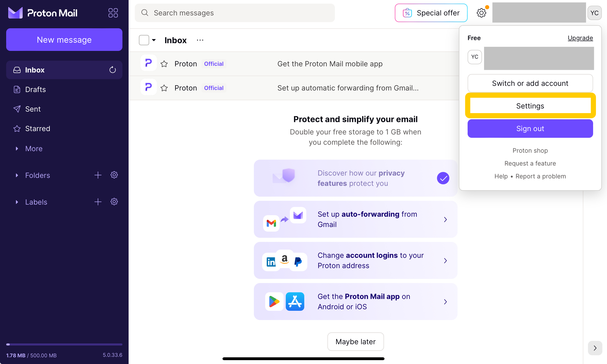Tick the select-all messages checkbox
Image resolution: width=607 pixels, height=364 pixels.
click(144, 40)
